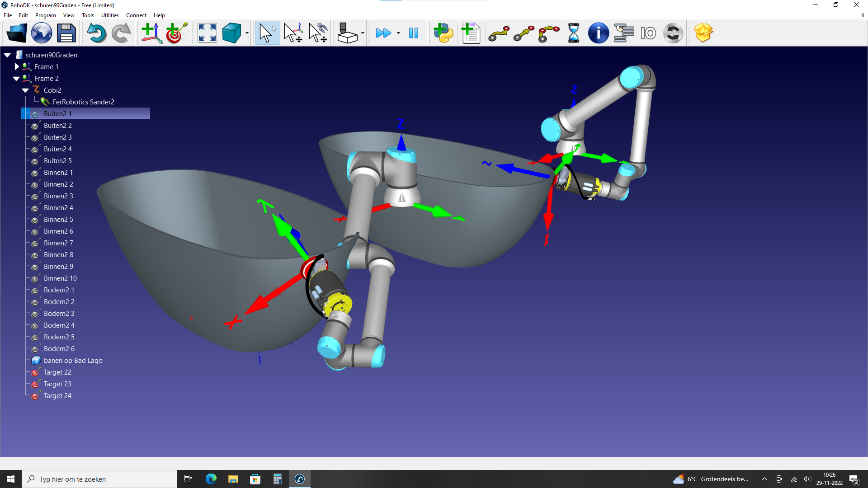This screenshot has height=488, width=868.
Task: Expand the Frame 1 tree node
Action: point(17,66)
